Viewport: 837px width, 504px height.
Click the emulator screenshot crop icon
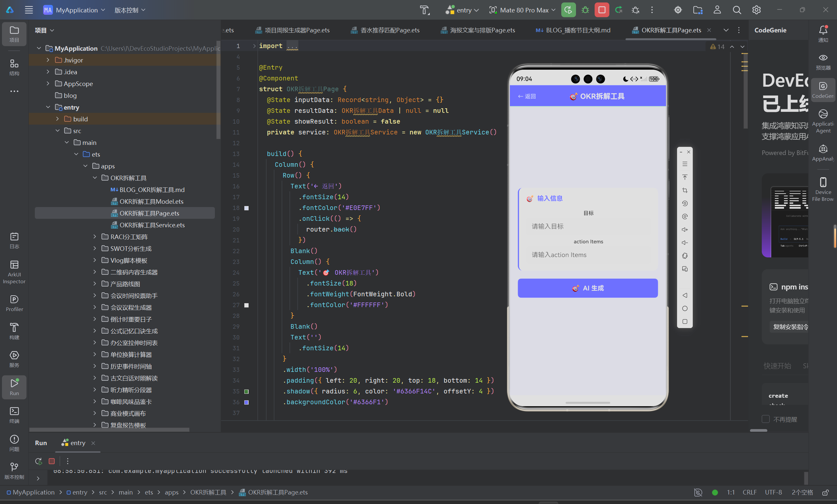click(685, 190)
